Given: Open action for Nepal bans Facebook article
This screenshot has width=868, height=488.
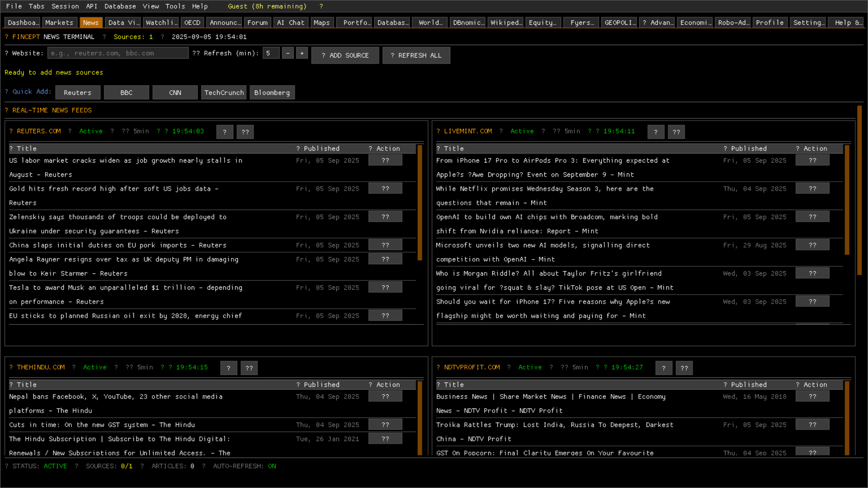Looking at the screenshot, I should 385,396.
